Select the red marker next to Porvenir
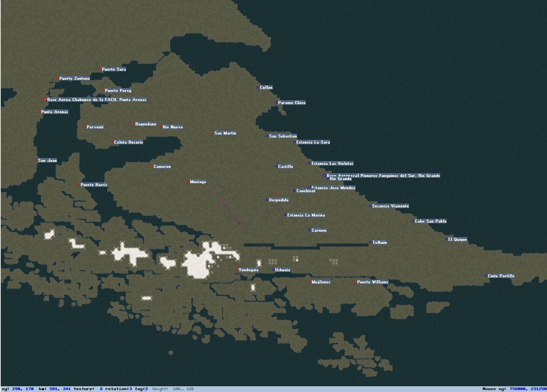This screenshot has width=547, height=392. point(85,127)
